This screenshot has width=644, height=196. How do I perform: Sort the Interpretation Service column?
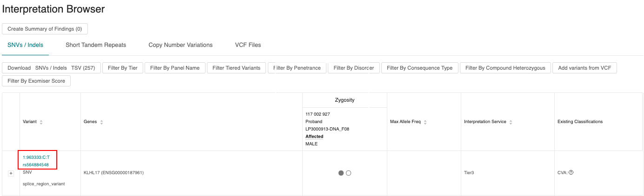pyautogui.click(x=511, y=122)
